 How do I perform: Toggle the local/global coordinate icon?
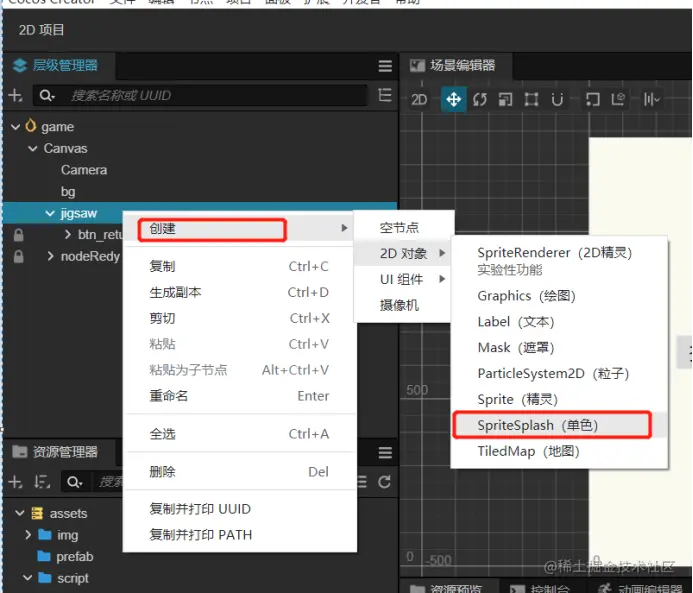618,99
